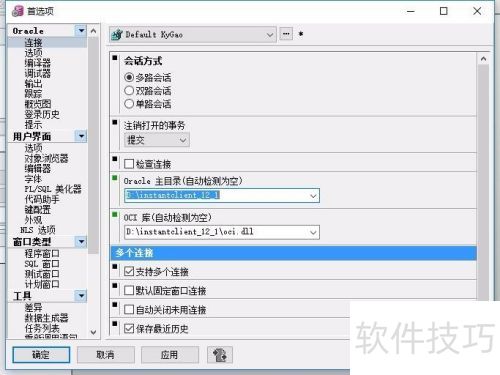Open 键配置 preferences page

[37, 210]
